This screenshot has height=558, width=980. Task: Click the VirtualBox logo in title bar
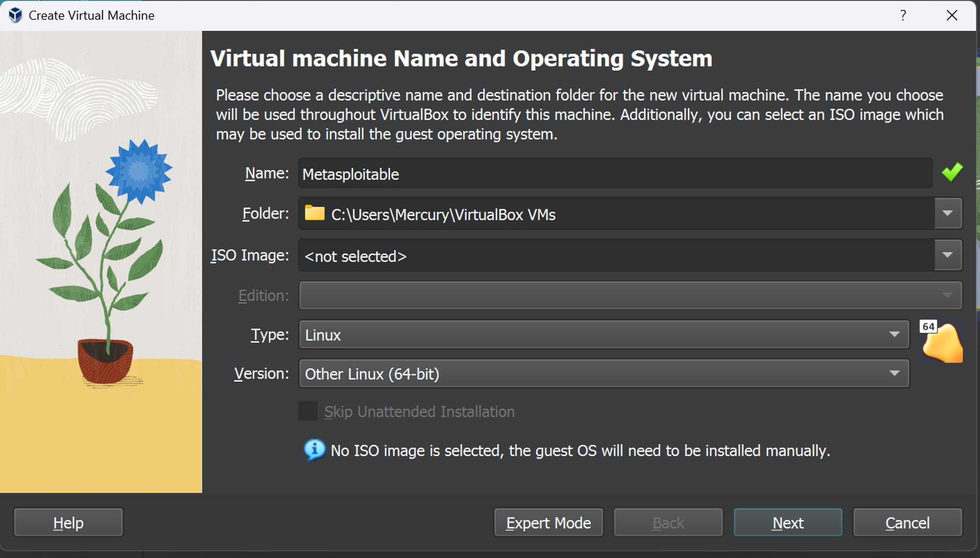[15, 15]
